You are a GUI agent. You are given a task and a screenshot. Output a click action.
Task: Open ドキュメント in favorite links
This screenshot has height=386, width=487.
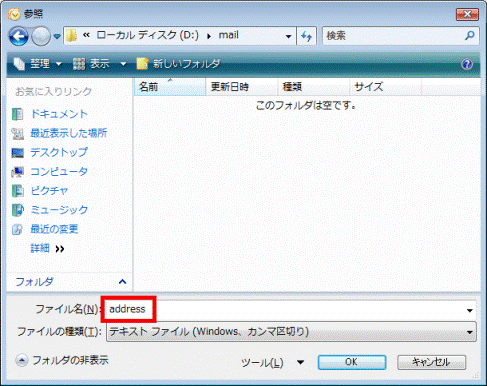coord(59,114)
